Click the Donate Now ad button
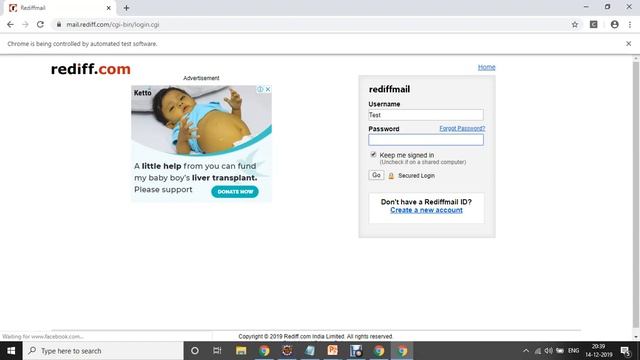 point(235,191)
